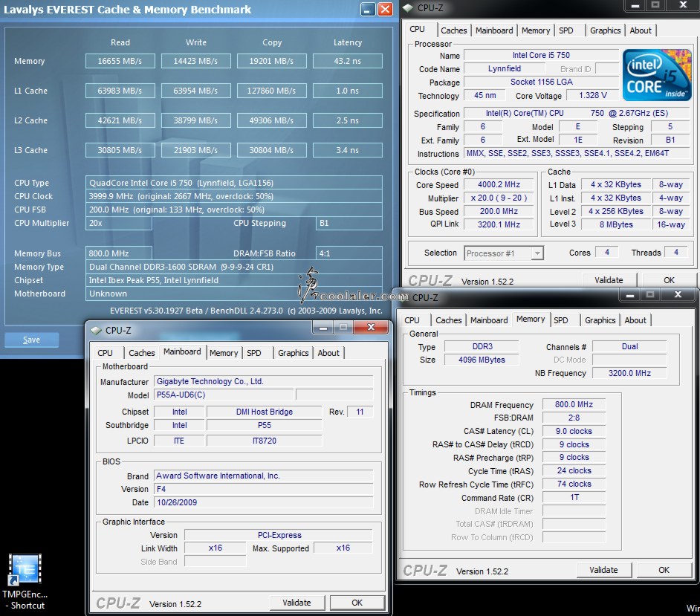
Task: Open Memory tab in the CPU-Z processor window
Action: click(535, 30)
